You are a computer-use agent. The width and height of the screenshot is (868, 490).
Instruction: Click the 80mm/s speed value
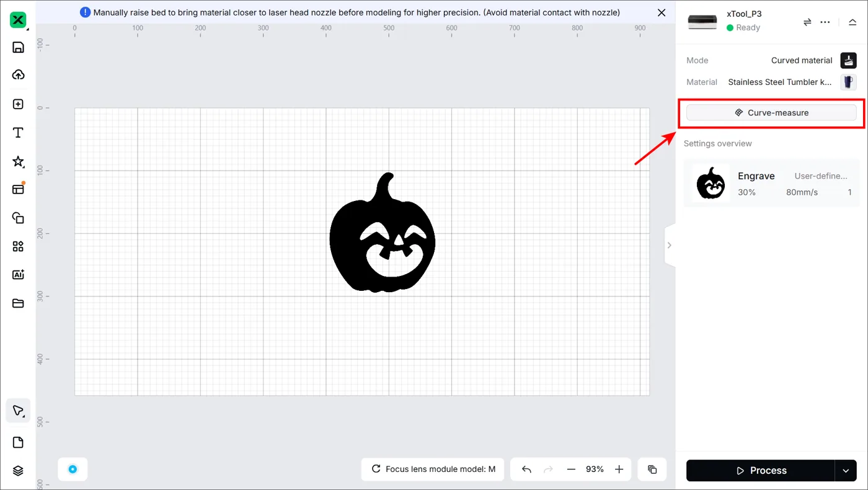(802, 192)
